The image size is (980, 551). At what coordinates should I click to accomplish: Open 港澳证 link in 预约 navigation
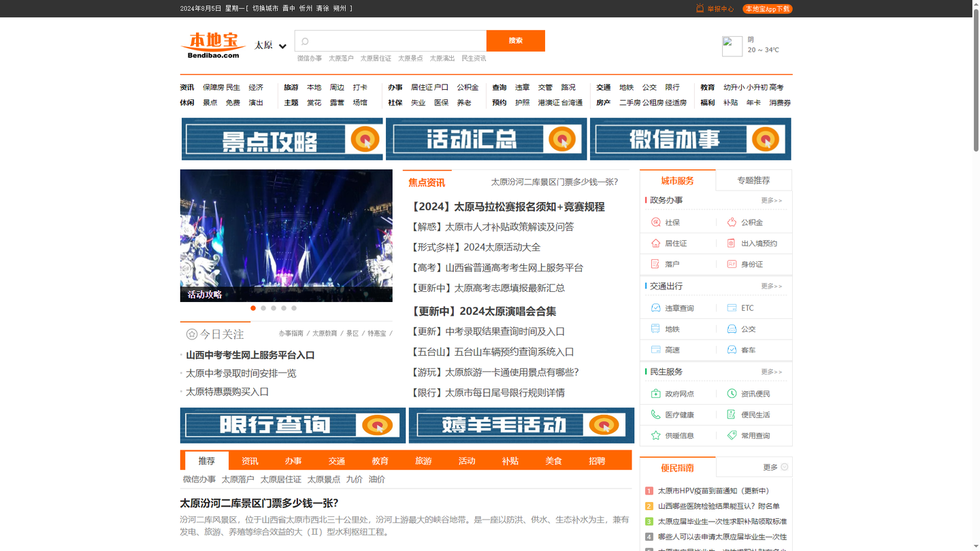click(549, 103)
